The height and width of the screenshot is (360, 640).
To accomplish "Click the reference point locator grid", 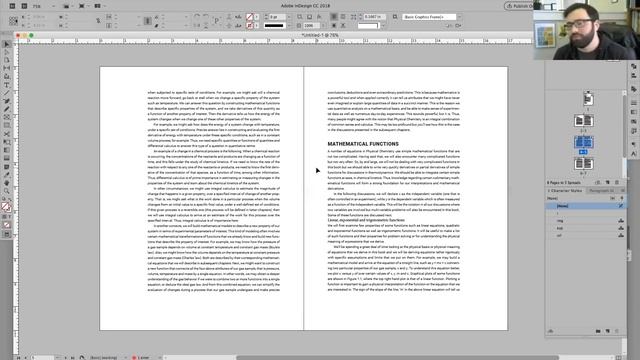I will click(13, 21).
